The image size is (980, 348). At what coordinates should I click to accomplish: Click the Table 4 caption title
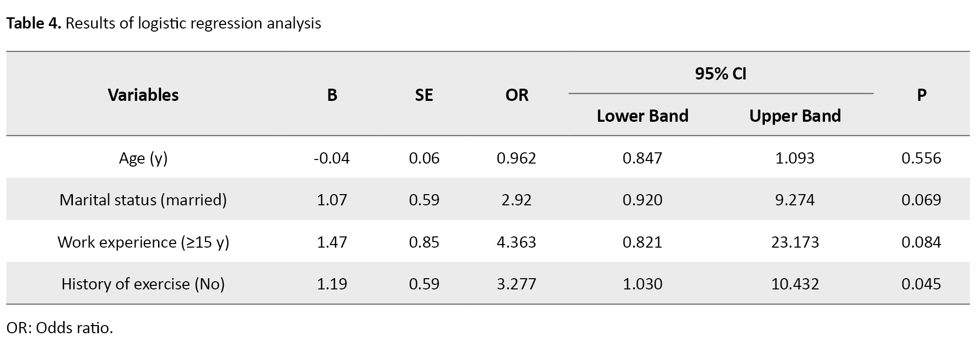coord(163,23)
